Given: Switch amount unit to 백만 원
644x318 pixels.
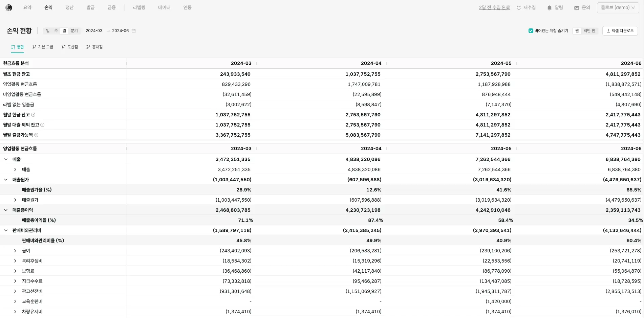Looking at the screenshot, I should tap(589, 31).
